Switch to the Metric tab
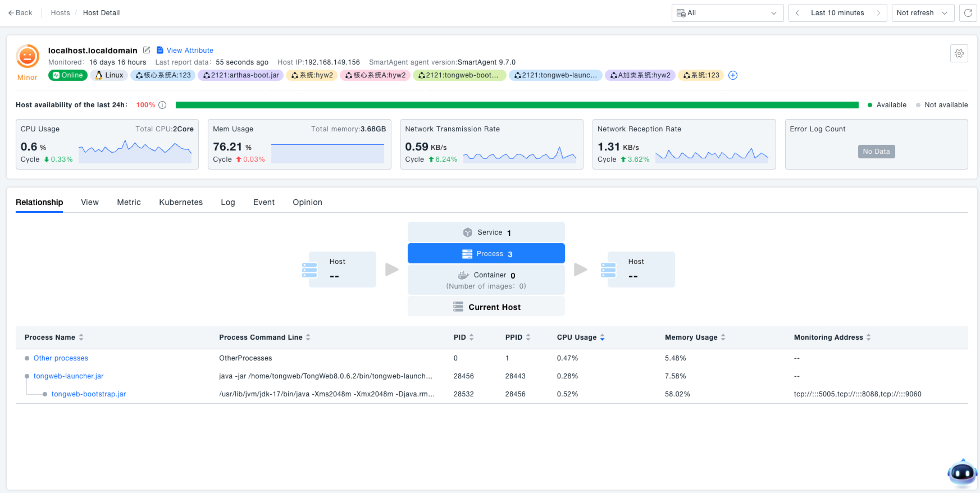 (x=129, y=202)
